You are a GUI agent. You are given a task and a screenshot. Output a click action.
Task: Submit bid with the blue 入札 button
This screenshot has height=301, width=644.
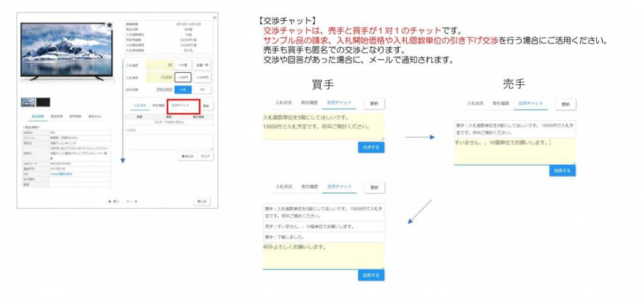(x=183, y=89)
